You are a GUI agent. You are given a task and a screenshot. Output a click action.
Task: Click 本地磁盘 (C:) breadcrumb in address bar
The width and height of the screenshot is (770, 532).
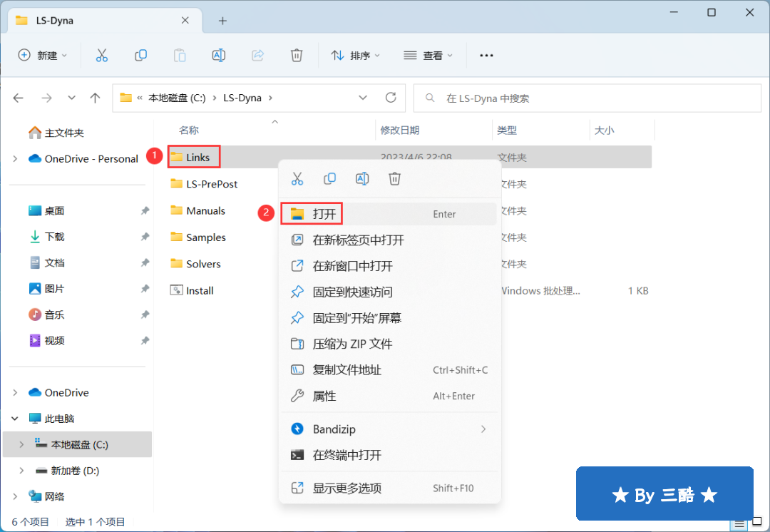click(177, 98)
